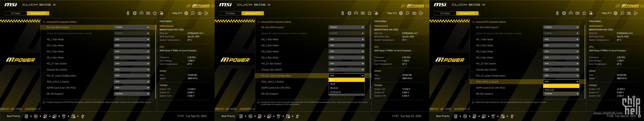The image size is (644, 121).
Task: Click exit icon in left screenshot toolbar
Action: coord(206,13)
